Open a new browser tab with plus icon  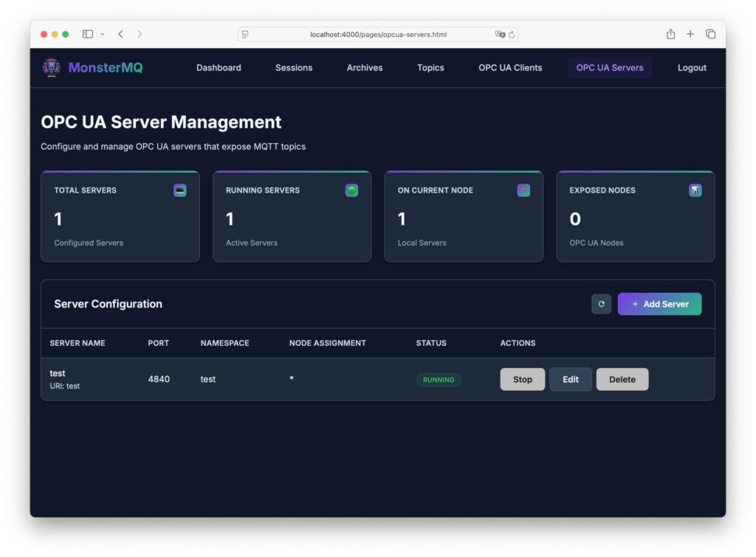[690, 34]
